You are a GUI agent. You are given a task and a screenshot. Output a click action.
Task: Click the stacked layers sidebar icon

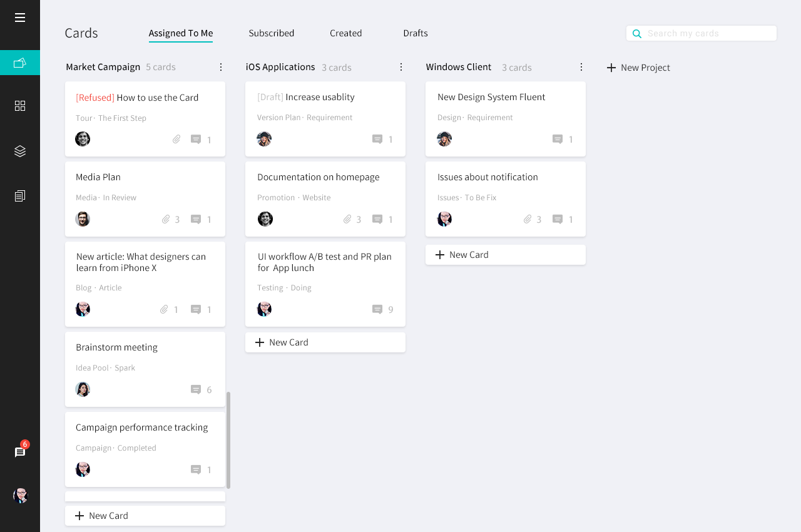(x=20, y=151)
